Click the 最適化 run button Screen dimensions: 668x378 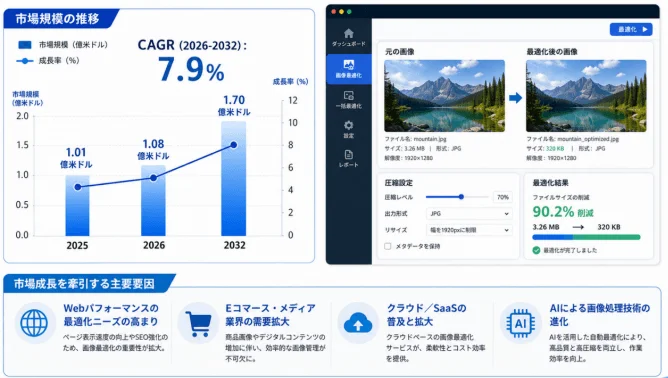coord(631,29)
